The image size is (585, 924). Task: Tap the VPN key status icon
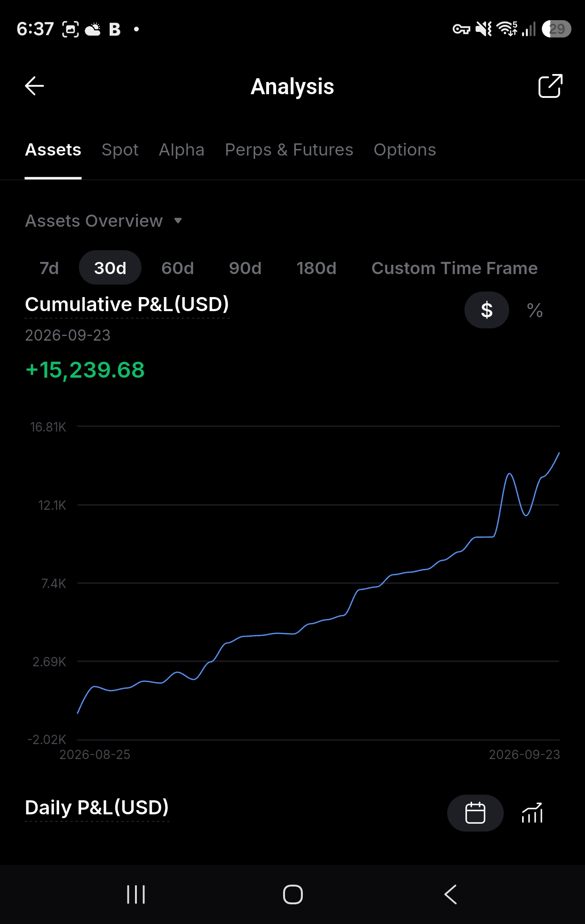(x=461, y=29)
